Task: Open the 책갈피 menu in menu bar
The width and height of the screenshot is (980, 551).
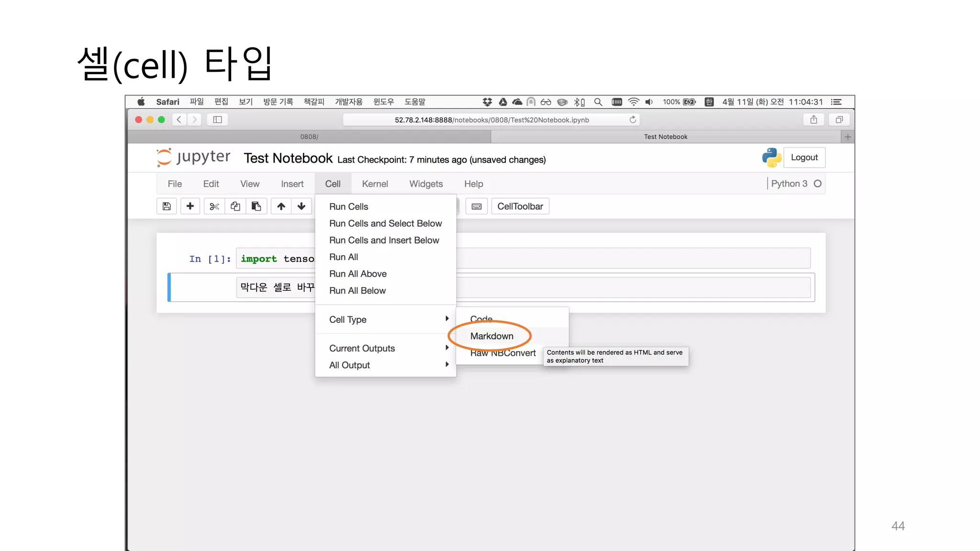Action: tap(314, 102)
